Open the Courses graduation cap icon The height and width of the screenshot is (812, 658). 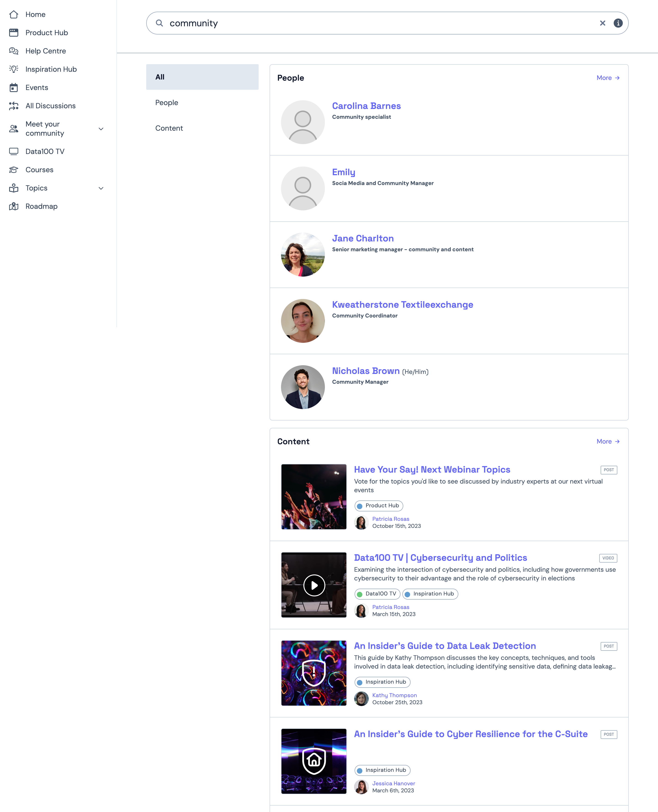[x=14, y=170]
